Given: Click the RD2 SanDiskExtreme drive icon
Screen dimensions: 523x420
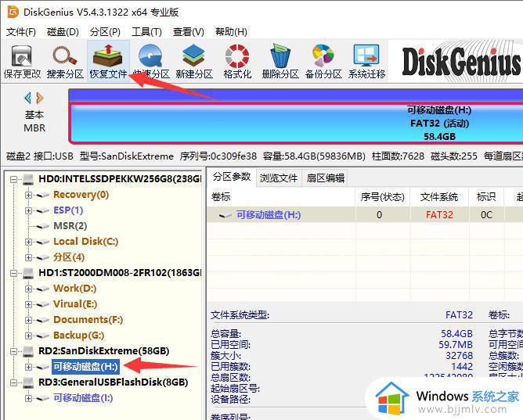Looking at the screenshot, I should [29, 351].
